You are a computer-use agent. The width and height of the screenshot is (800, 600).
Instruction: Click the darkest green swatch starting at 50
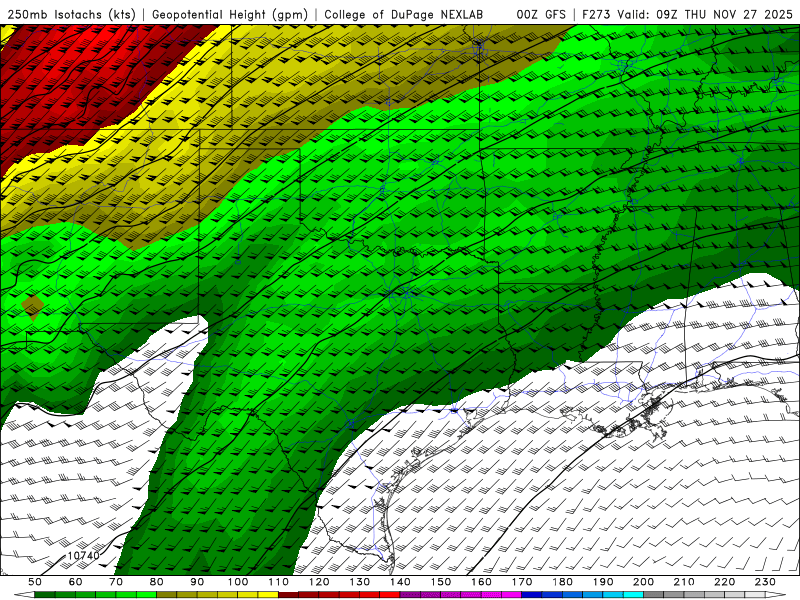point(45,595)
